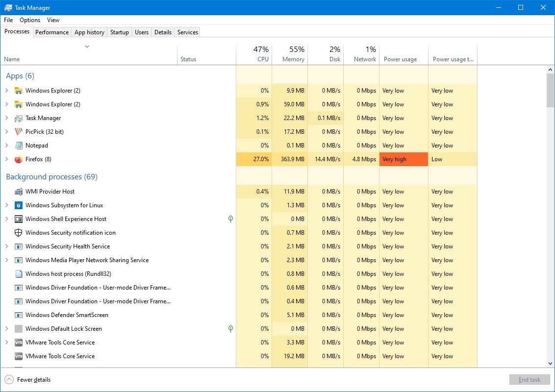The width and height of the screenshot is (555, 392).
Task: Click the WMI Provider Host icon
Action: [x=18, y=192]
